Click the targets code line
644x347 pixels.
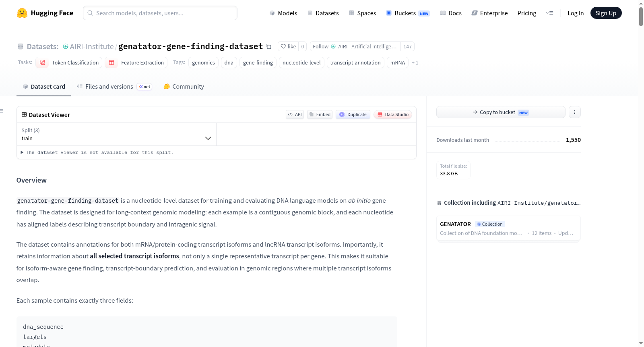[x=35, y=337]
